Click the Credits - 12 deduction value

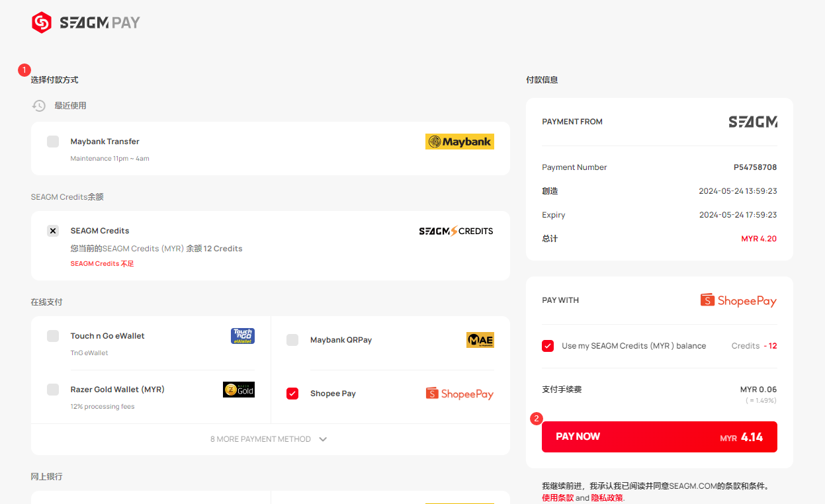click(754, 346)
